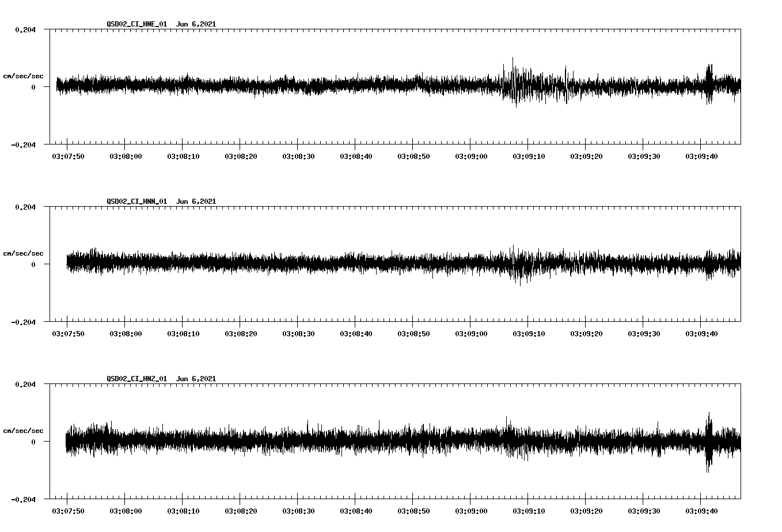Screen dimensions: 782x532
Task: Click 03:08:20 time label under HNZ plot
Action: [241, 511]
